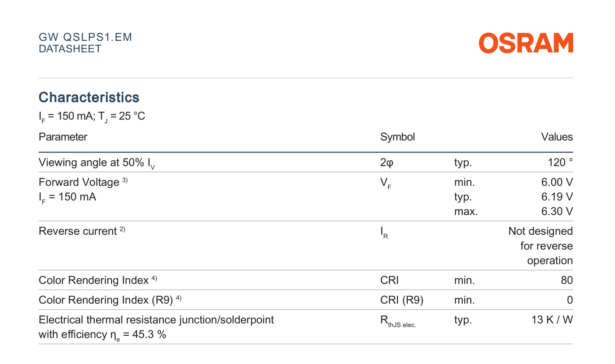Select the Symbol column header
This screenshot has height=364, width=615.
397,137
